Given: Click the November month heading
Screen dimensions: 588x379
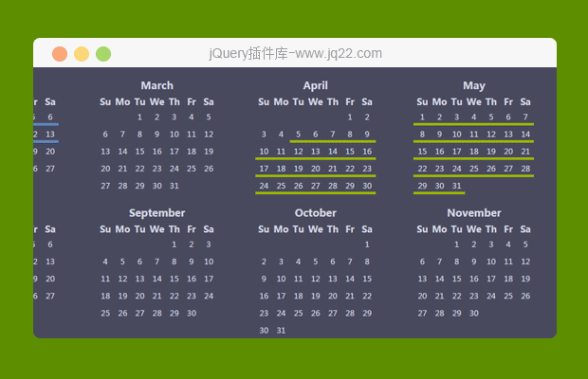Looking at the screenshot, I should coord(474,213).
